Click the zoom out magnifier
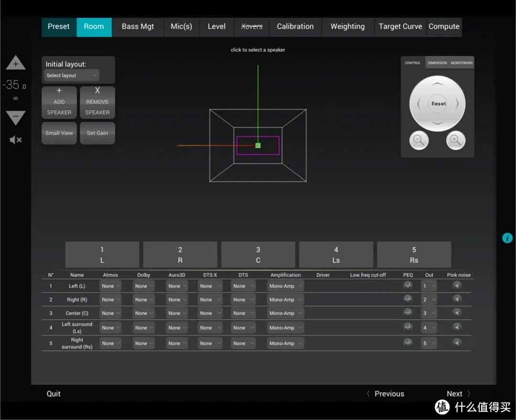 [419, 140]
